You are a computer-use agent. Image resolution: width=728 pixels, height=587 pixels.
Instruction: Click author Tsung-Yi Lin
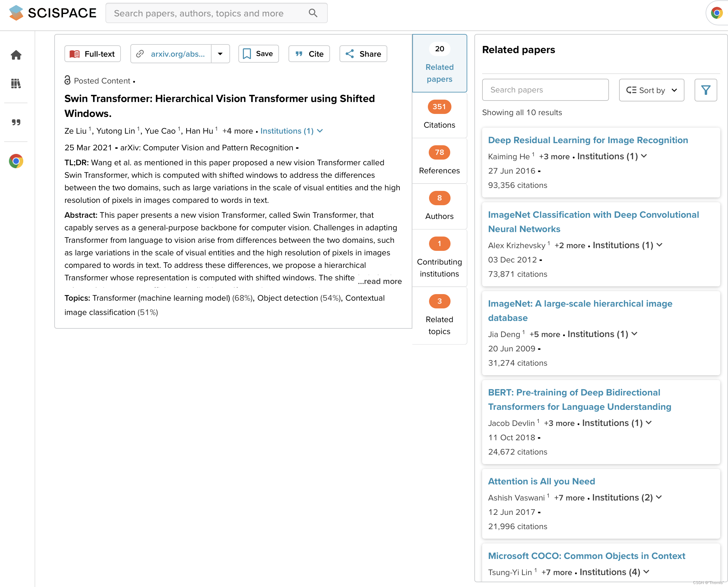tap(510, 572)
